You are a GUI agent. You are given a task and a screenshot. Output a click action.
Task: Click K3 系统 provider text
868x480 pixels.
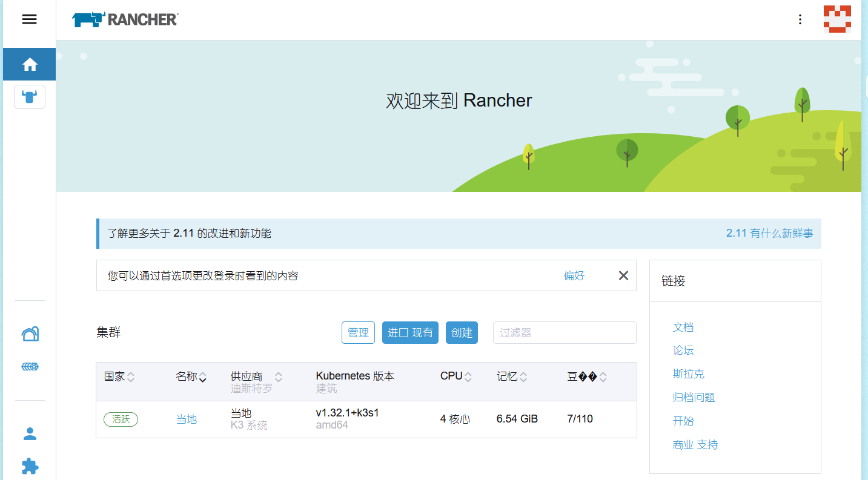[249, 426]
